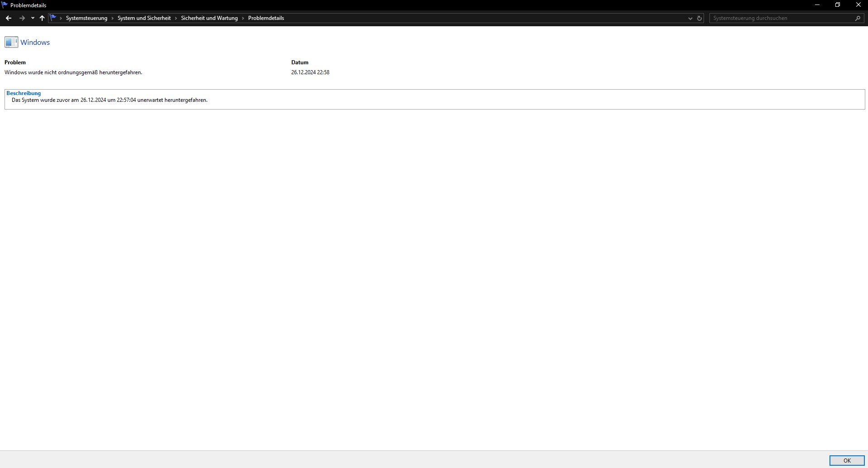Click the Windows heading text
This screenshot has width=868, height=468.
[35, 42]
